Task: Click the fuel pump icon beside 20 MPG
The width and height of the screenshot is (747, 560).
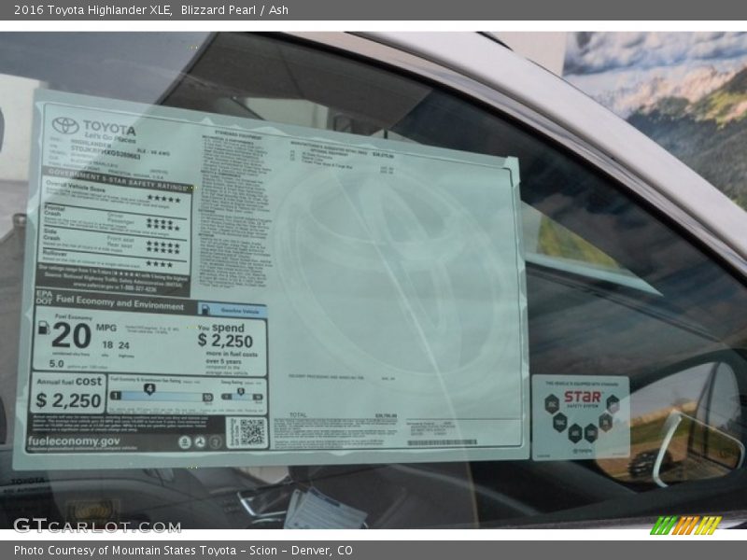Action: click(x=44, y=328)
